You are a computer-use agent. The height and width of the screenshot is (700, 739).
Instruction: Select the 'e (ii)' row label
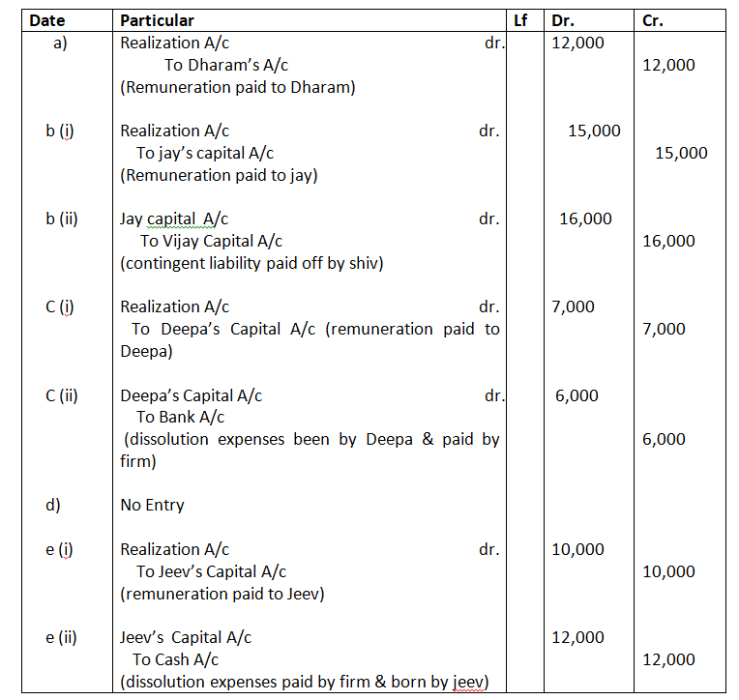tap(60, 637)
